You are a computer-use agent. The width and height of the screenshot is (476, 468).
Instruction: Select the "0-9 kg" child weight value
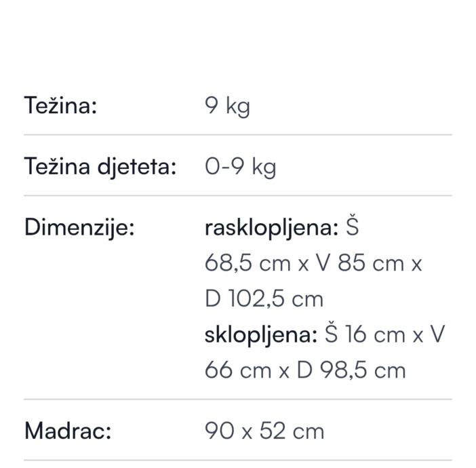point(240,166)
